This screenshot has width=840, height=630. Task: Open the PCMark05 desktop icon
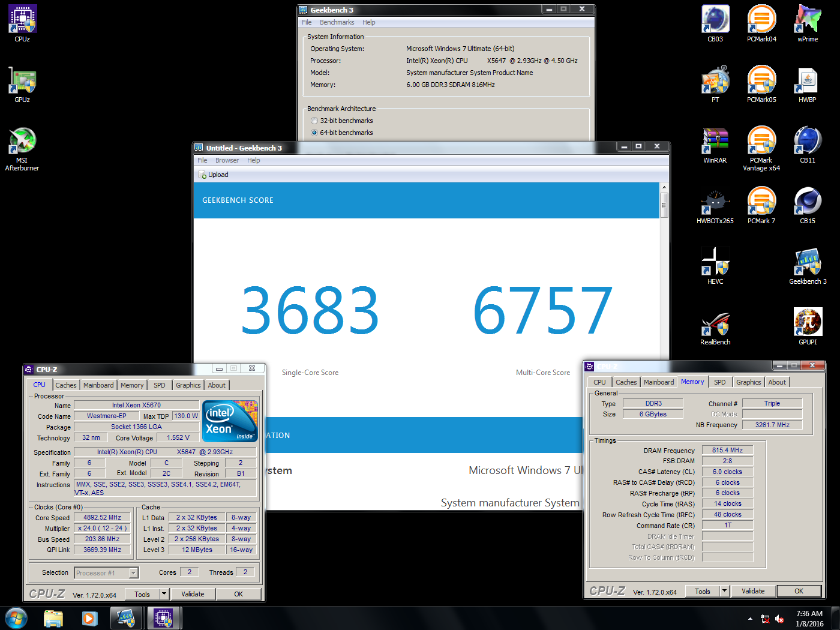[x=761, y=84]
